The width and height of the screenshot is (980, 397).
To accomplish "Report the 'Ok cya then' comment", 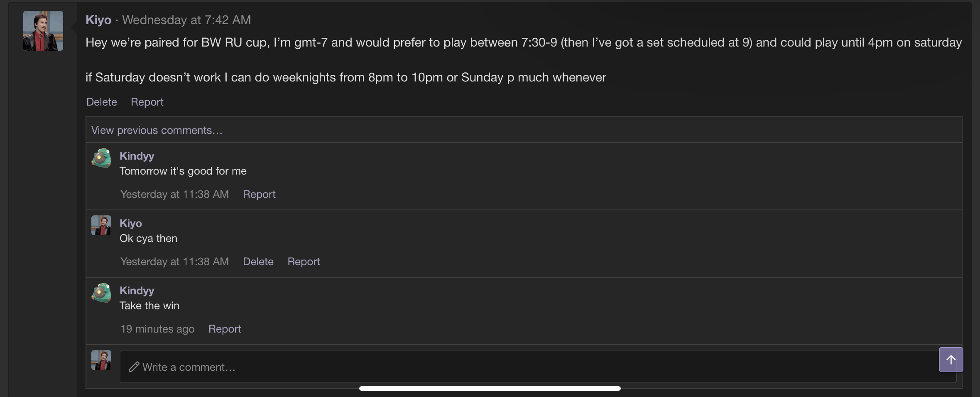I will tap(304, 262).
